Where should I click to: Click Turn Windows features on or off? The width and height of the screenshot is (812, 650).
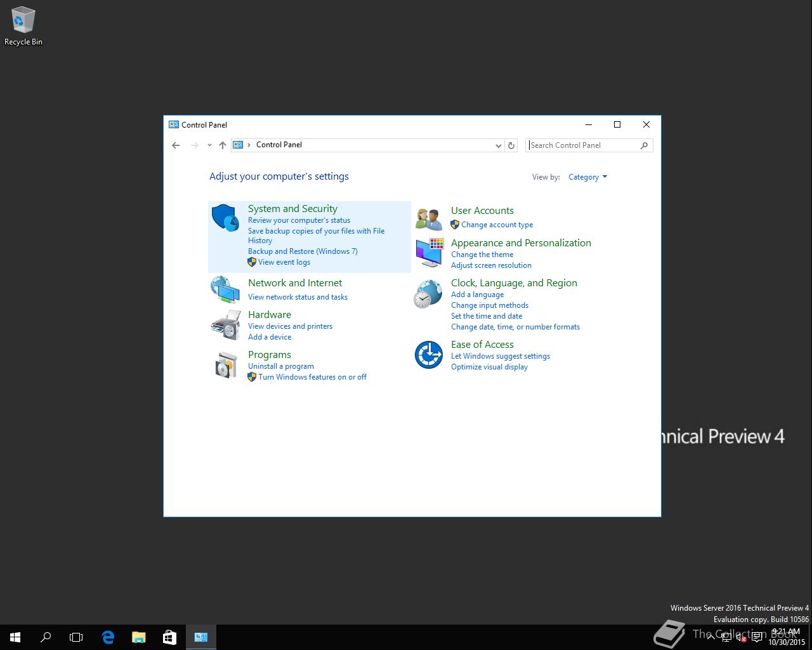click(x=312, y=377)
